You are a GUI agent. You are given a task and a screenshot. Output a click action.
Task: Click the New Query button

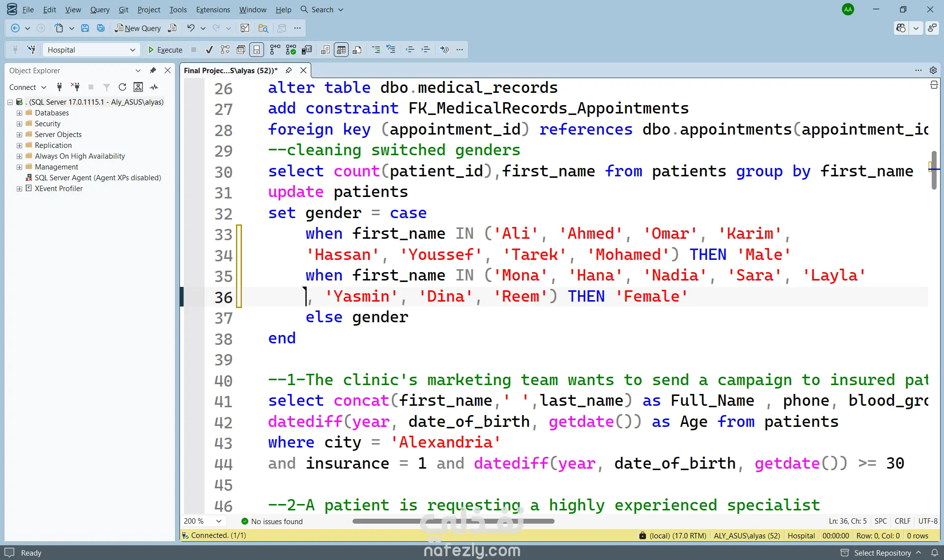138,28
